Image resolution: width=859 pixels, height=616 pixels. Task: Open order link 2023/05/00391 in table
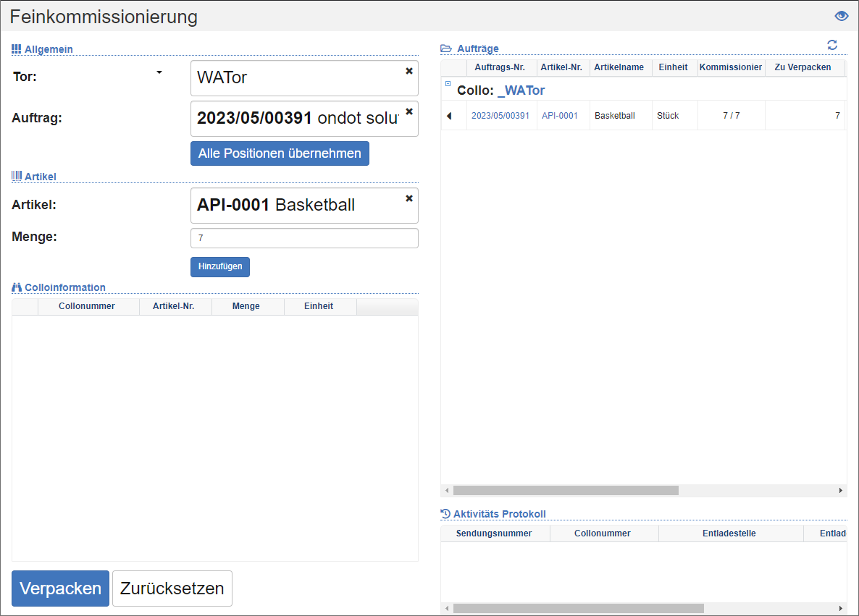tap(500, 116)
